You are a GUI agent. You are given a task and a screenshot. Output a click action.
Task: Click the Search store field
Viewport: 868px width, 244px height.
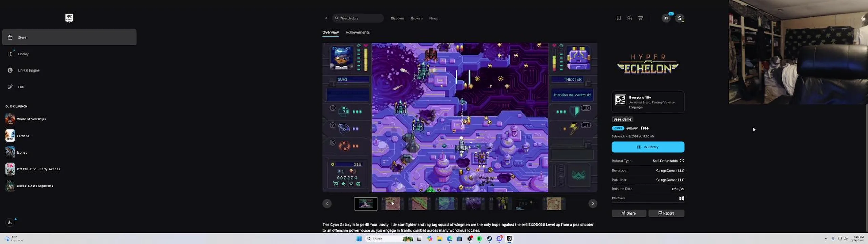pyautogui.click(x=358, y=18)
